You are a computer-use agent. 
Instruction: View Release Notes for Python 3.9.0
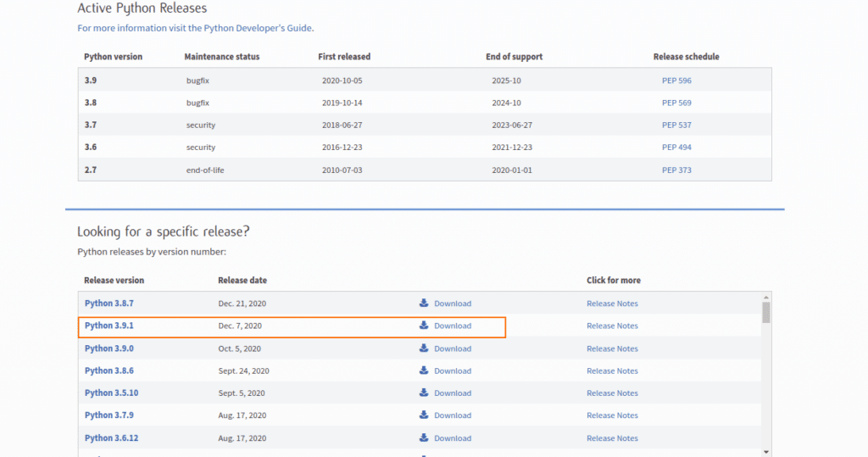612,348
